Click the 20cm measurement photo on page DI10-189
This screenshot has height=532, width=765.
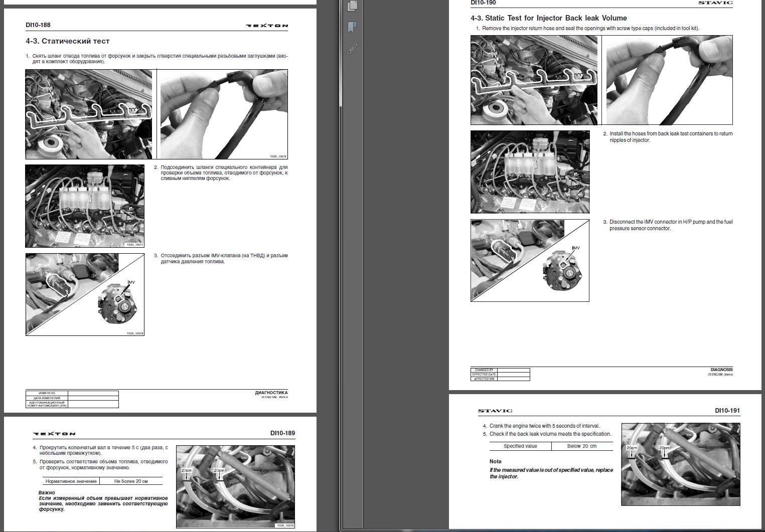[x=235, y=486]
